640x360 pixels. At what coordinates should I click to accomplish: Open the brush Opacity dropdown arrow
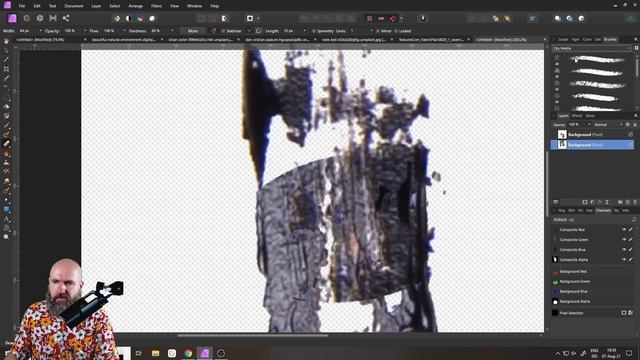(85, 31)
